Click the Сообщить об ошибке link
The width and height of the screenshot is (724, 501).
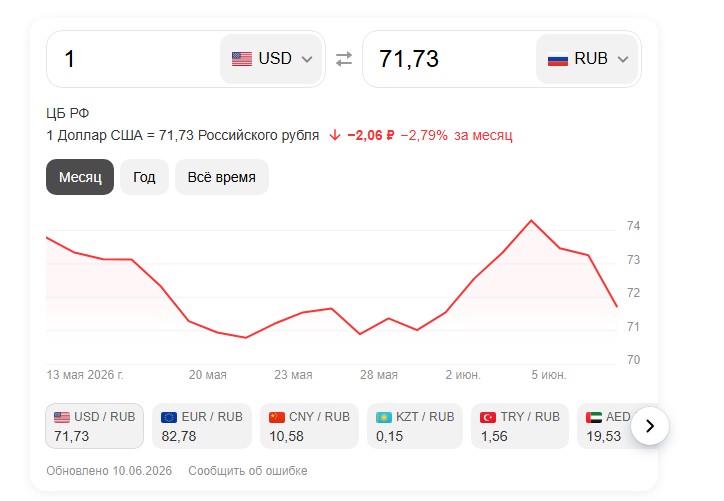[247, 471]
